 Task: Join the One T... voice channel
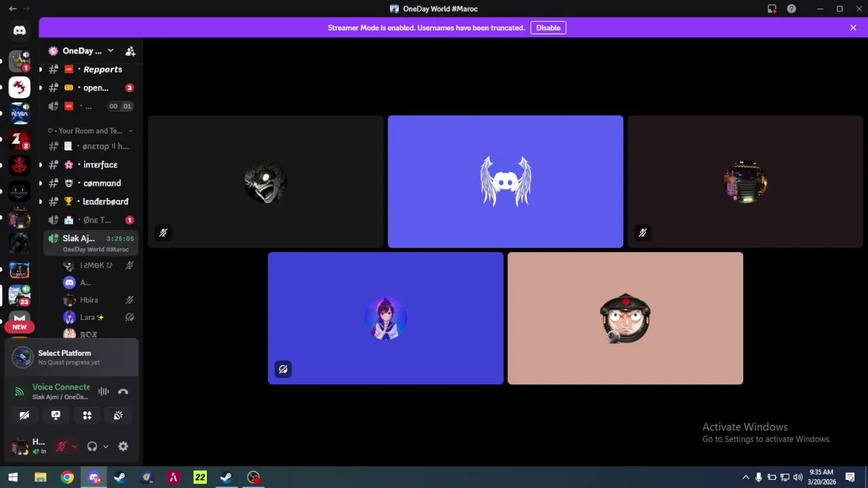91,220
